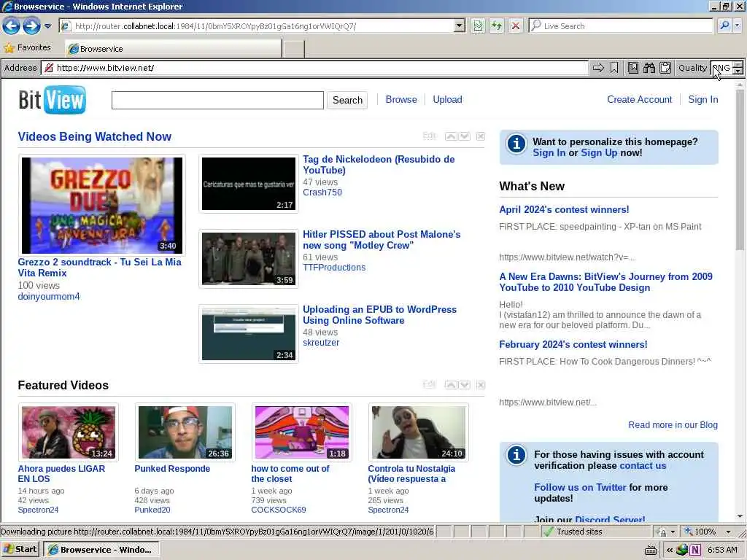Image resolution: width=747 pixels, height=560 pixels.
Task: Click the BitView search text box
Action: pos(217,100)
